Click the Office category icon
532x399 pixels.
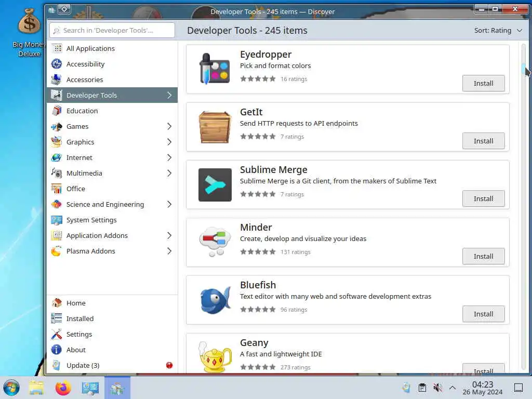57,189
